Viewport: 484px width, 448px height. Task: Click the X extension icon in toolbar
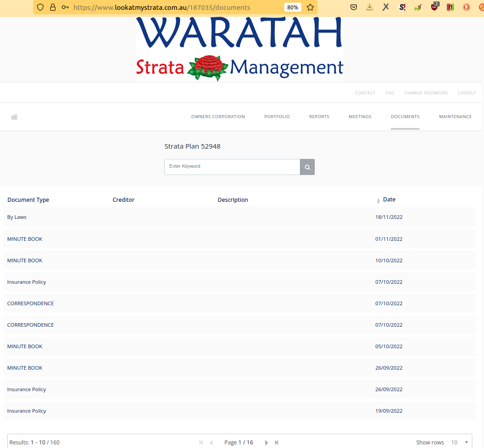(385, 7)
